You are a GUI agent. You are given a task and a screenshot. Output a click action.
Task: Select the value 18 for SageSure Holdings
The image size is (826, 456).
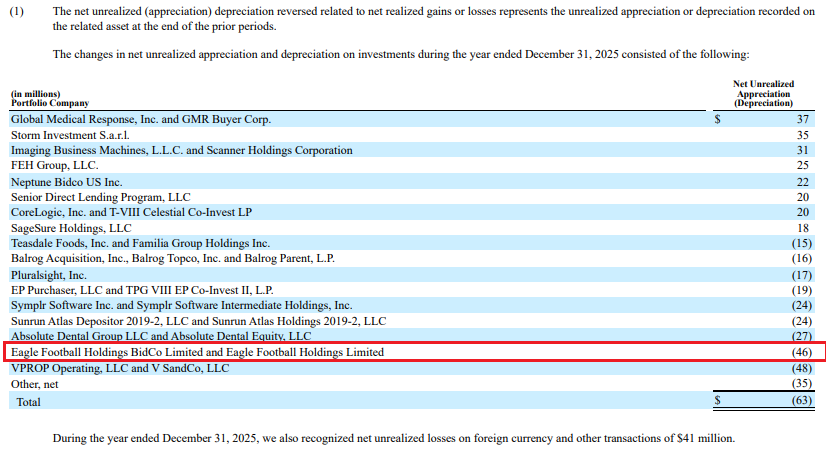point(802,229)
